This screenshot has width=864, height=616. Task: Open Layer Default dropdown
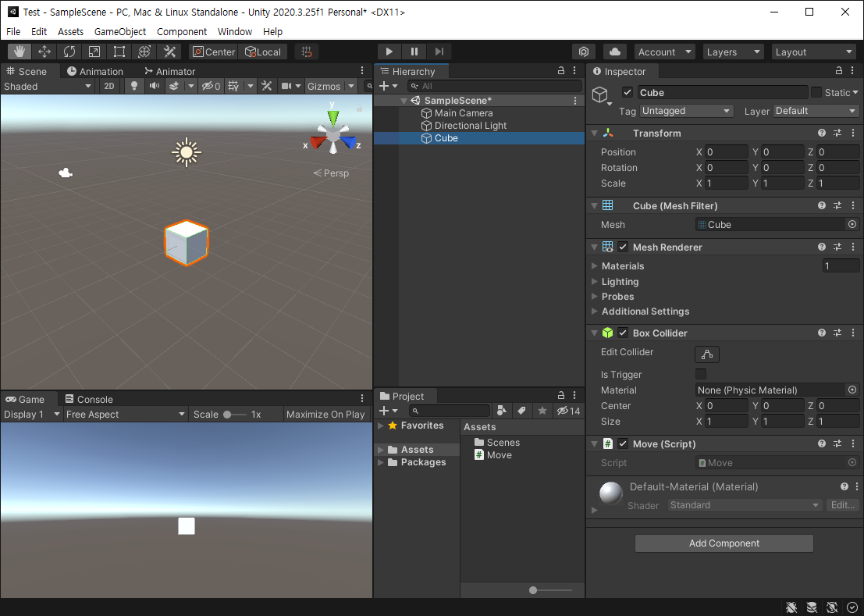pyautogui.click(x=816, y=111)
